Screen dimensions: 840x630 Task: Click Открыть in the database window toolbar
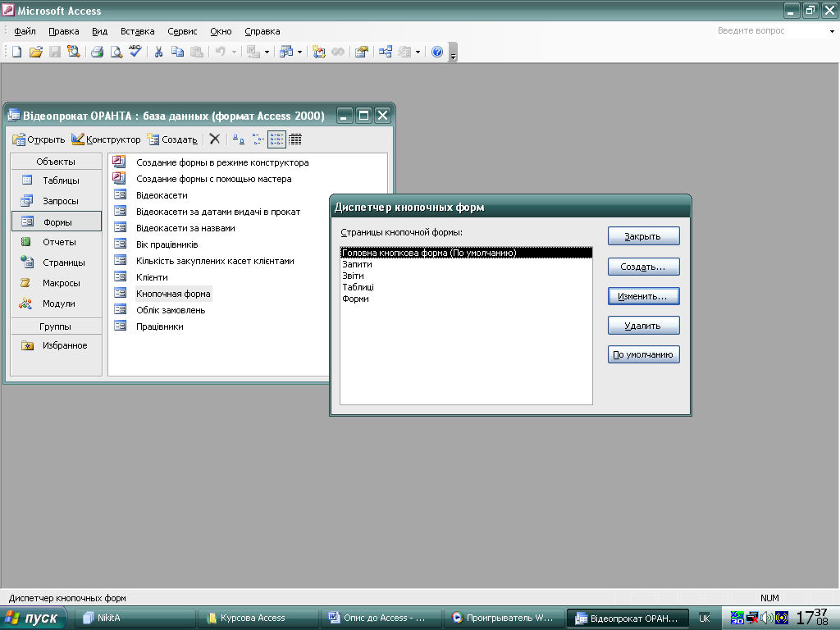point(39,139)
